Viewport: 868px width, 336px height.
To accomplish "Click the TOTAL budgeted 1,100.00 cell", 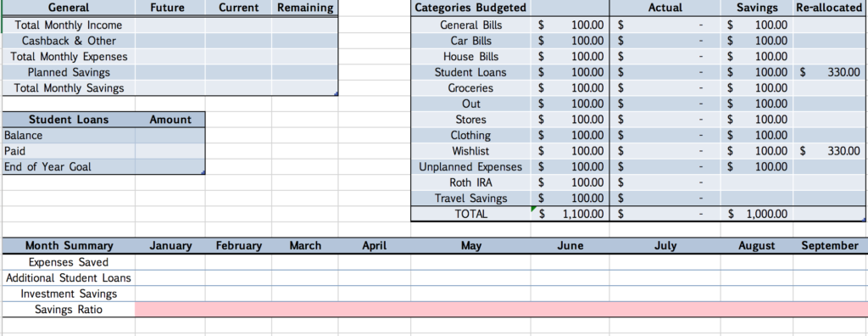I will tap(570, 214).
